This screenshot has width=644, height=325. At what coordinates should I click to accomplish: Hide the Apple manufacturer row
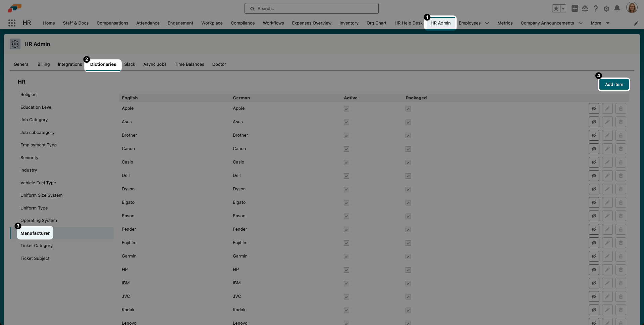(594, 108)
